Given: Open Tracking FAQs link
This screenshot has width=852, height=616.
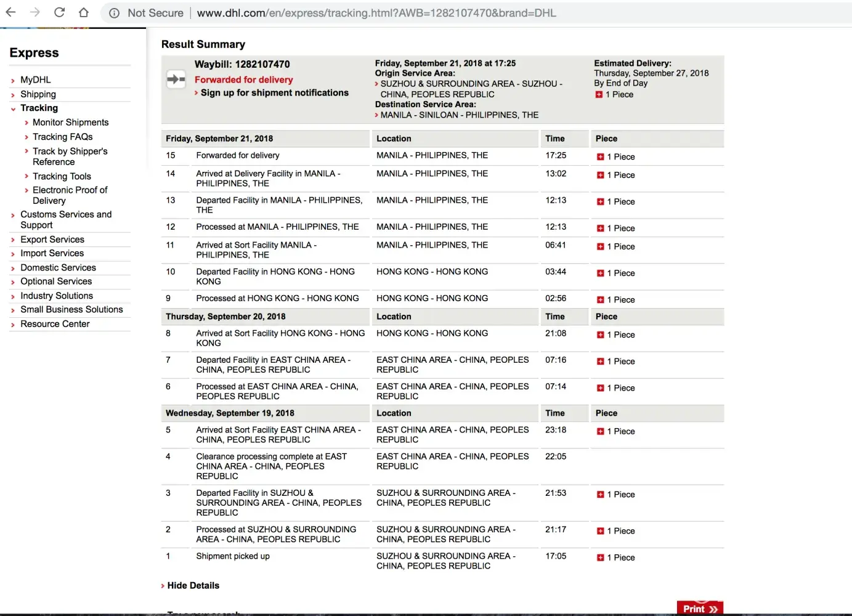Looking at the screenshot, I should [63, 137].
